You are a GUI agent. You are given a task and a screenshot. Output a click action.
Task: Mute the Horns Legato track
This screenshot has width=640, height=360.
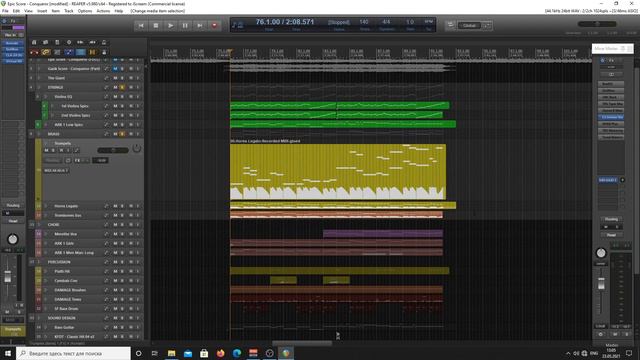coord(115,206)
